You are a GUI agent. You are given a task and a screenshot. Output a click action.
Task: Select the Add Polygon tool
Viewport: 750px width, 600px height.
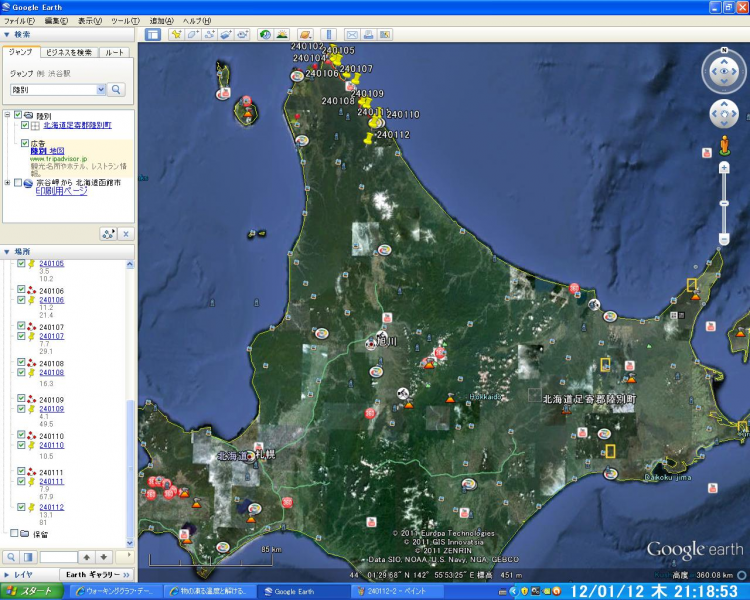tap(193, 34)
